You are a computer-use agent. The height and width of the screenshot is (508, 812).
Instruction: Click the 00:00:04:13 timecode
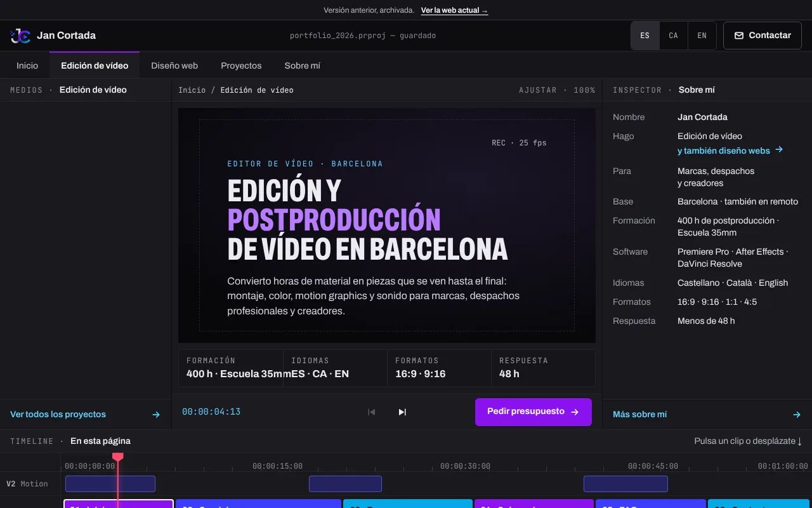[211, 412]
